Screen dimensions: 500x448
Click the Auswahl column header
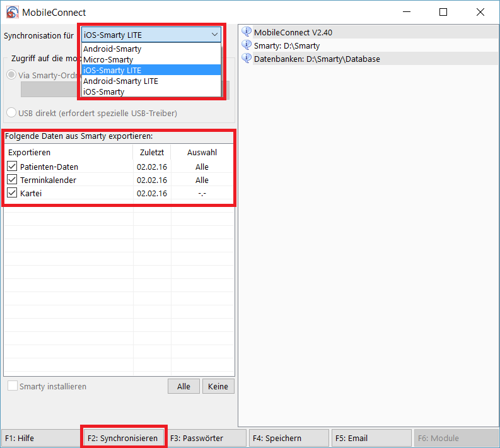point(202,152)
